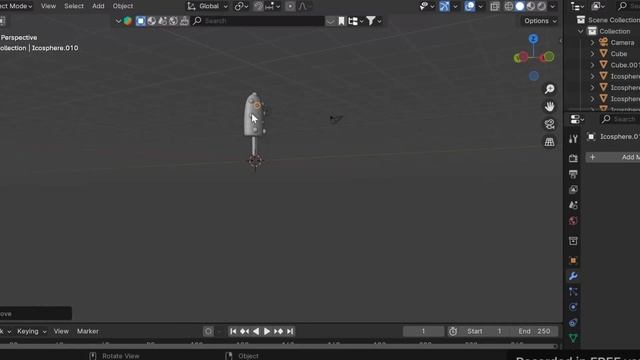This screenshot has width=640, height=360.
Task: Open the Tool properties tab
Action: [x=573, y=139]
